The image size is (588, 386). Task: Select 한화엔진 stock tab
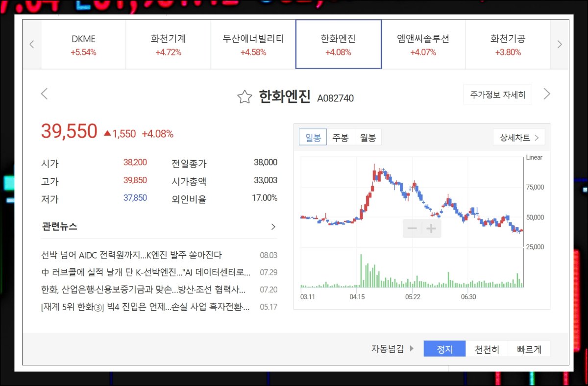tap(338, 45)
